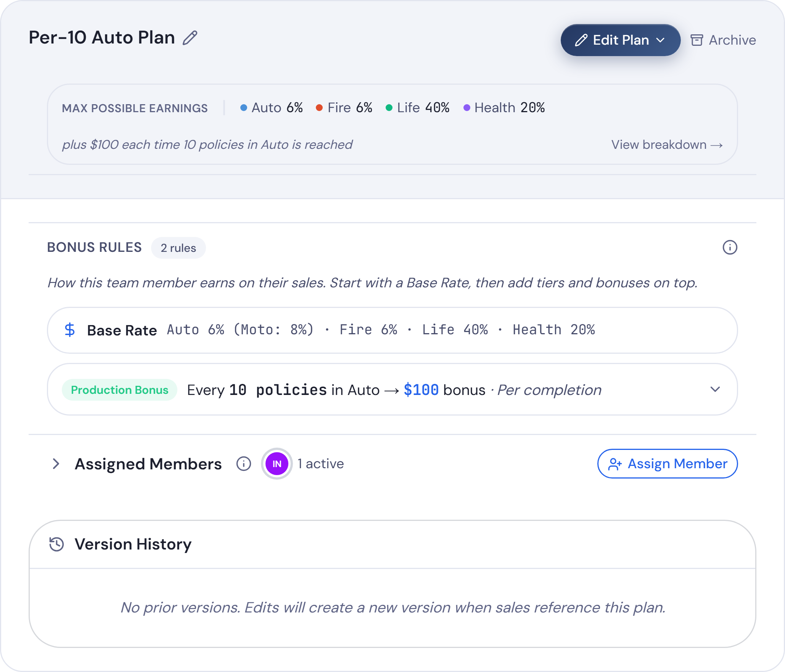785x672 pixels.
Task: Click the Assigned Members info icon
Action: tap(243, 464)
